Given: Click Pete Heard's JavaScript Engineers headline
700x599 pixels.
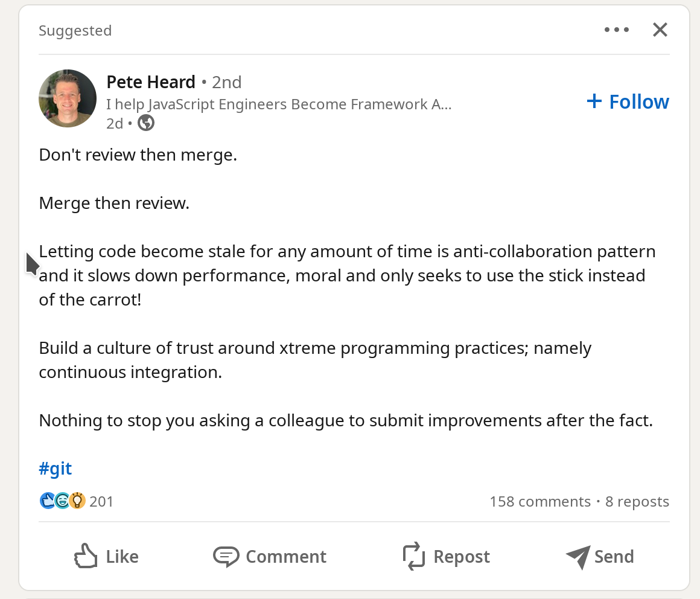Looking at the screenshot, I should pos(279,104).
